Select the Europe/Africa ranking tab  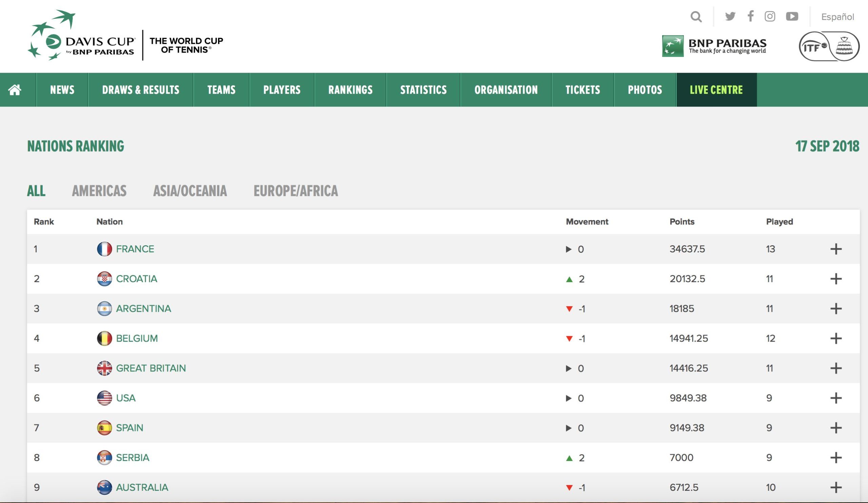(296, 191)
